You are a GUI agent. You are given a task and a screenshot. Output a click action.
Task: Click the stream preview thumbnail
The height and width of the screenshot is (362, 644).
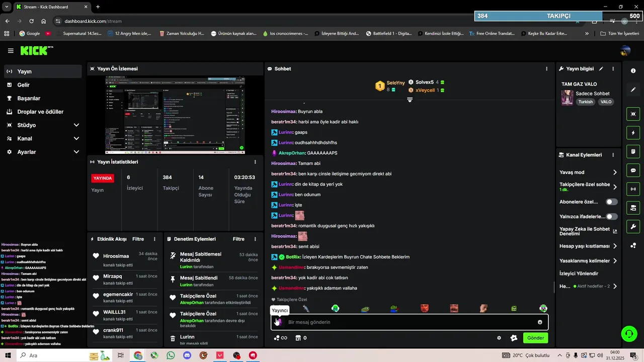(x=175, y=115)
